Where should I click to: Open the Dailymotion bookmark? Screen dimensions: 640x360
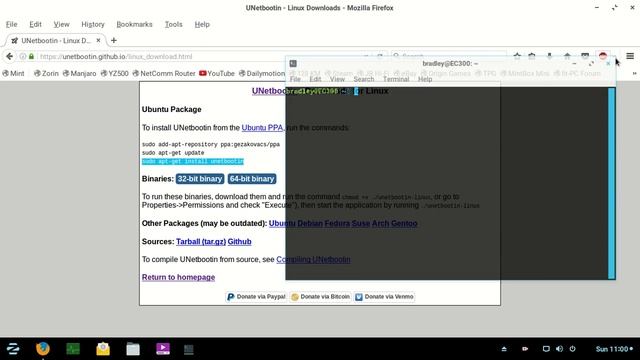(262, 73)
